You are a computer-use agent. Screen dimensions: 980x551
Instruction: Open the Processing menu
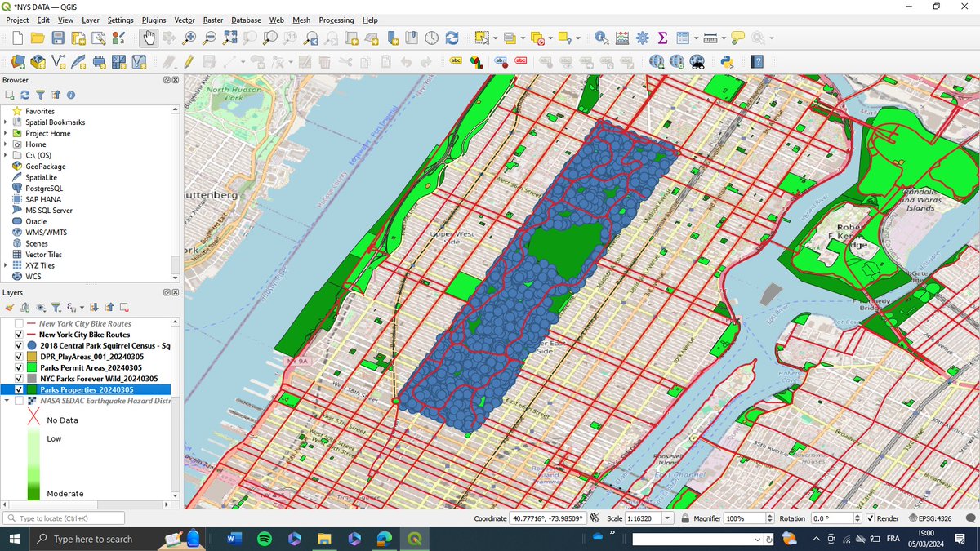pyautogui.click(x=338, y=20)
